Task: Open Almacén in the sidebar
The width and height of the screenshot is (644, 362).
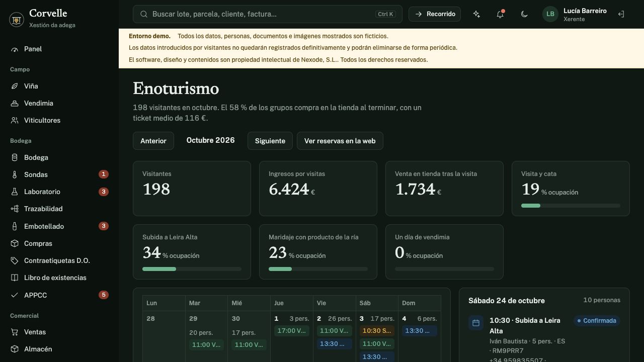Action: pyautogui.click(x=59, y=349)
